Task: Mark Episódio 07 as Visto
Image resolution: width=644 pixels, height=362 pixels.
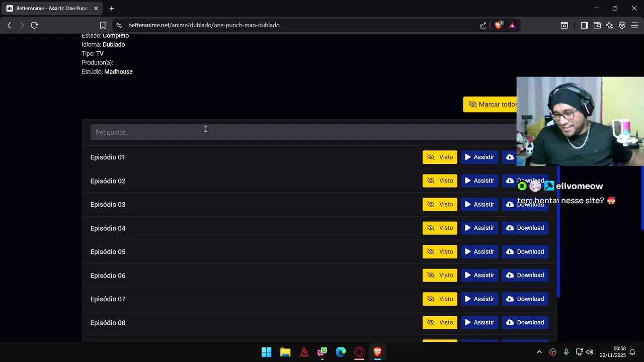Action: [440, 299]
